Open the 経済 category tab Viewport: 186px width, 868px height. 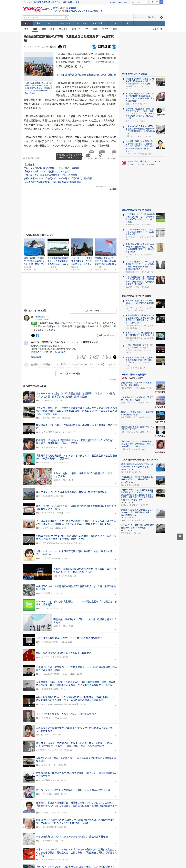[x=52, y=29]
